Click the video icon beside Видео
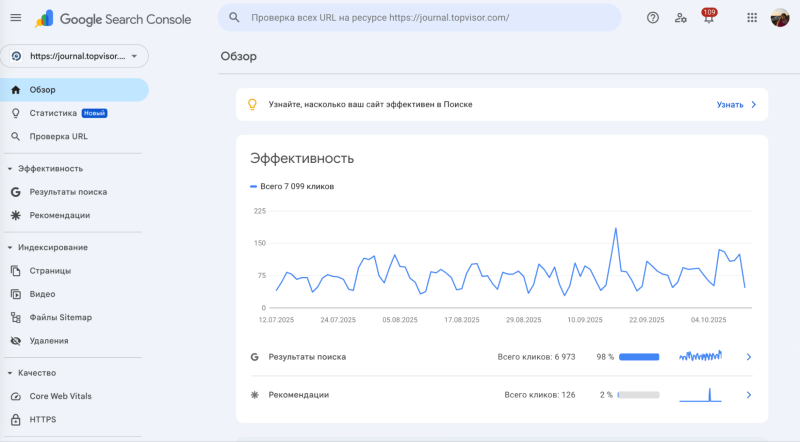 pyautogui.click(x=16, y=294)
